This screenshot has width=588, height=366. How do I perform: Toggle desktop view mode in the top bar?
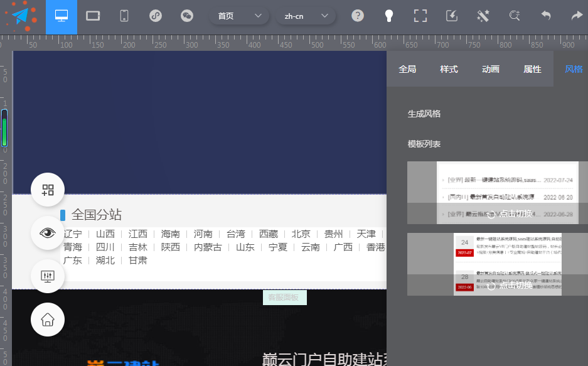pos(61,17)
